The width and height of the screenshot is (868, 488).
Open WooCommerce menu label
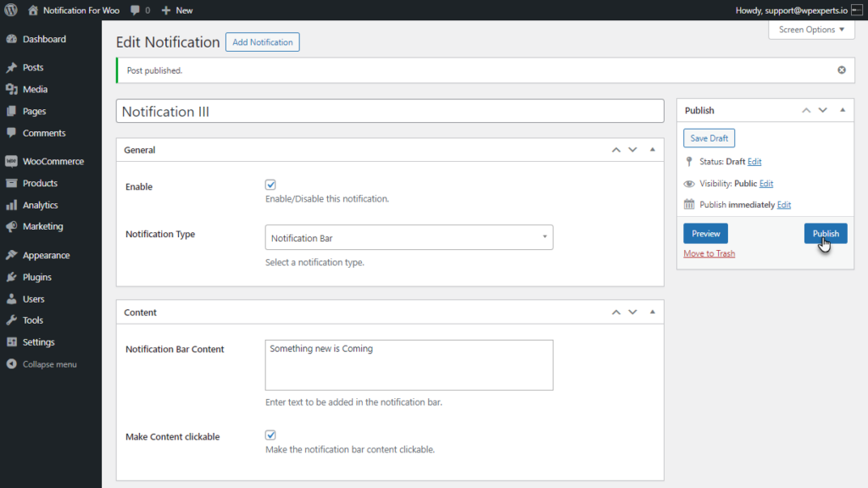pos(53,161)
